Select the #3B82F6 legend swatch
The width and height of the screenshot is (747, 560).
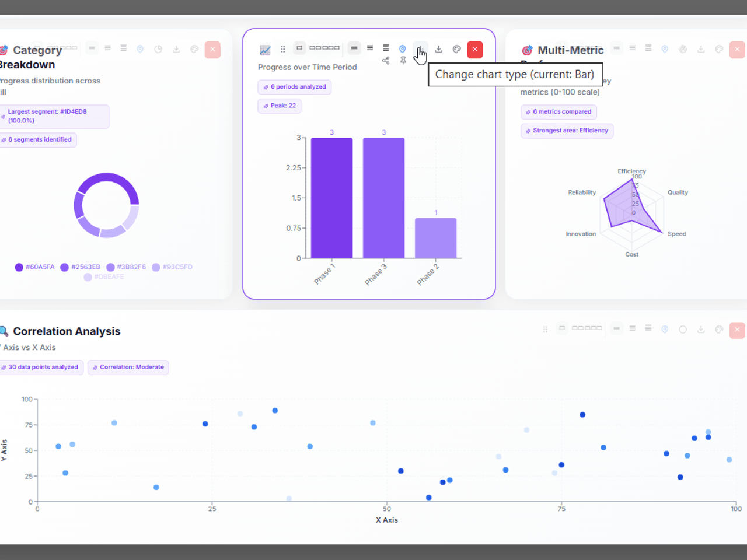(x=110, y=267)
